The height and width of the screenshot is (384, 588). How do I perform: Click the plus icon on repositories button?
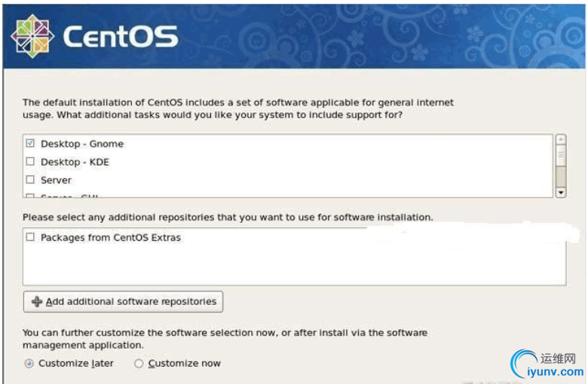(x=37, y=302)
